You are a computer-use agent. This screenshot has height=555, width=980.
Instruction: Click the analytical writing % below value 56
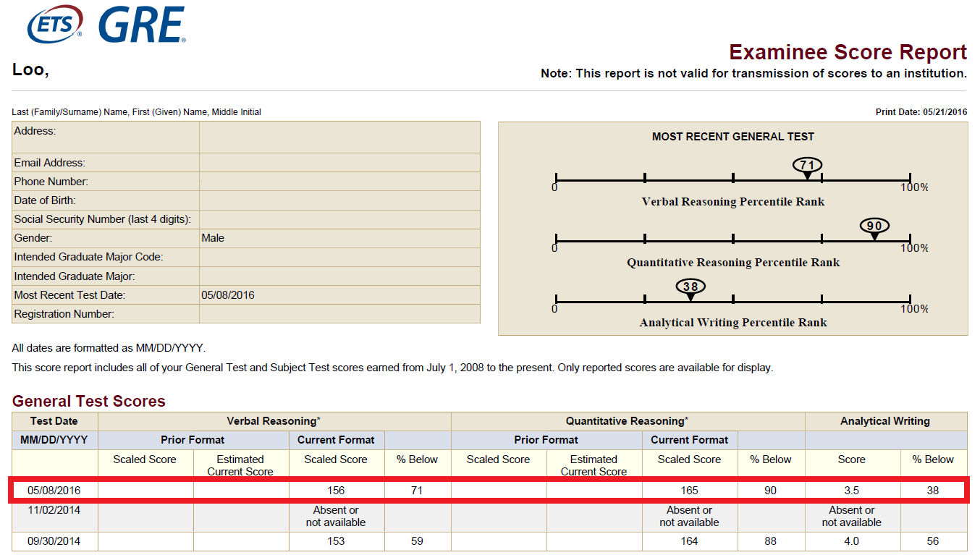coord(933,541)
